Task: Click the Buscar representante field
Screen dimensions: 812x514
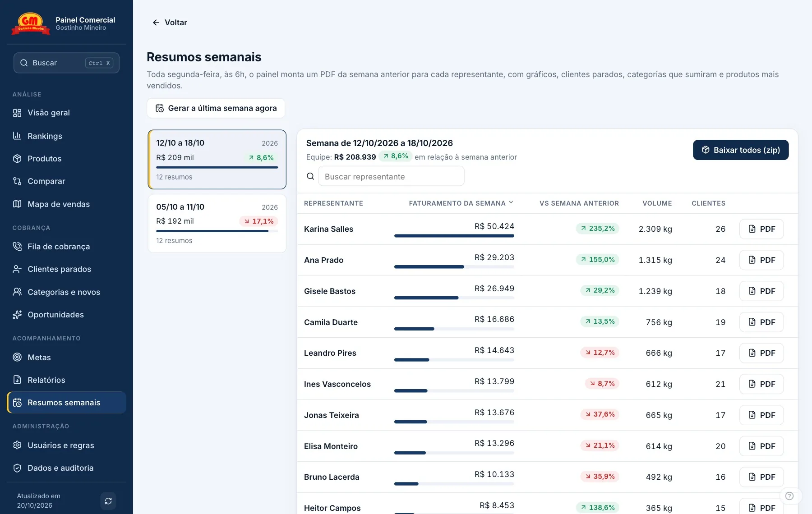Action: point(391,176)
